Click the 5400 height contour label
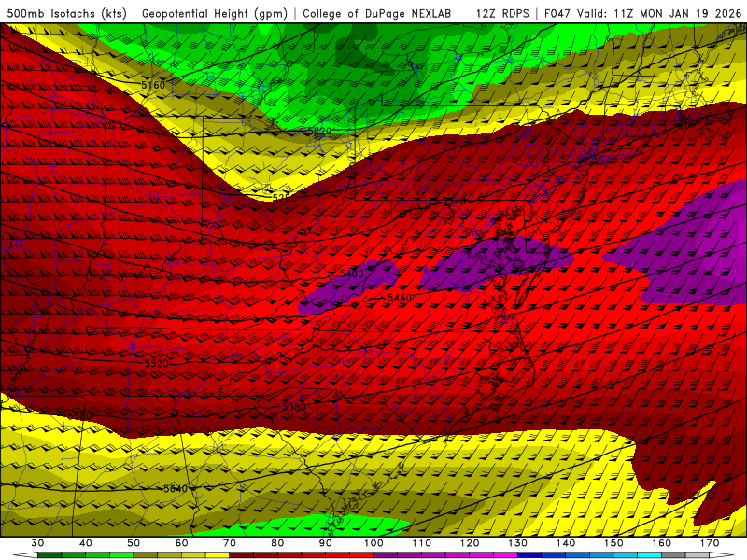This screenshot has height=560, width=747. tap(352, 273)
